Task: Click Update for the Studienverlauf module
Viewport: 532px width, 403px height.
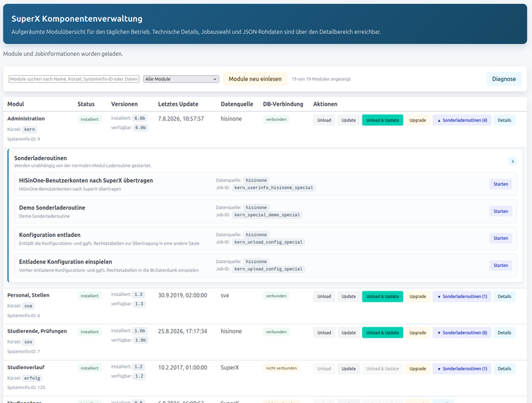Action: pos(348,368)
